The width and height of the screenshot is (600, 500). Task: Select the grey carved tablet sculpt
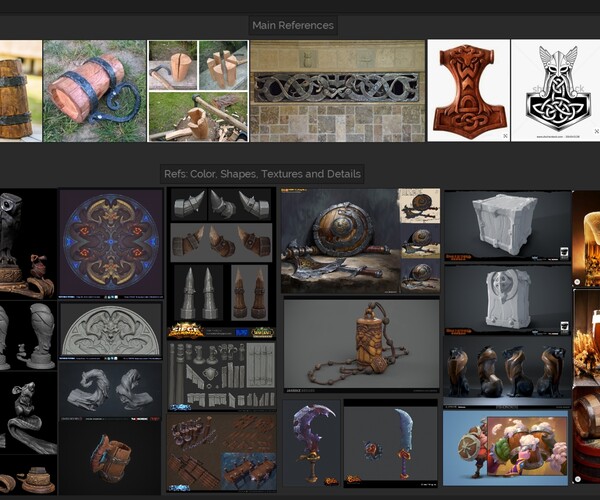pos(508,300)
